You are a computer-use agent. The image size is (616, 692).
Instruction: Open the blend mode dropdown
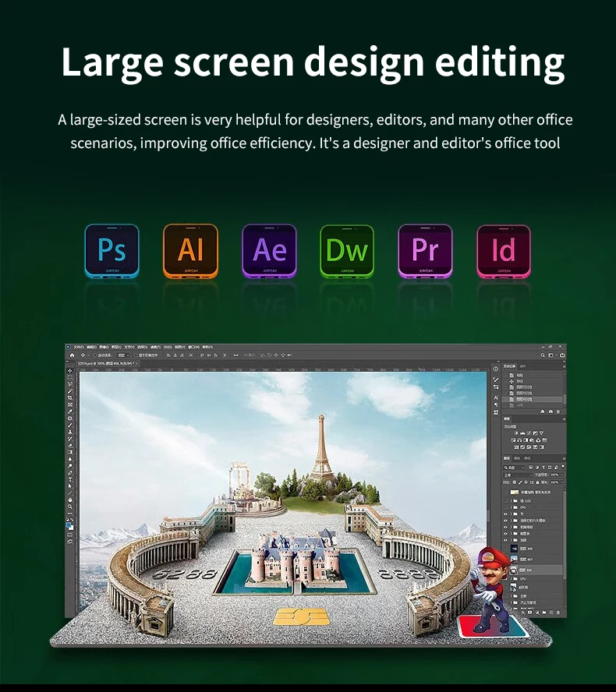(518, 475)
